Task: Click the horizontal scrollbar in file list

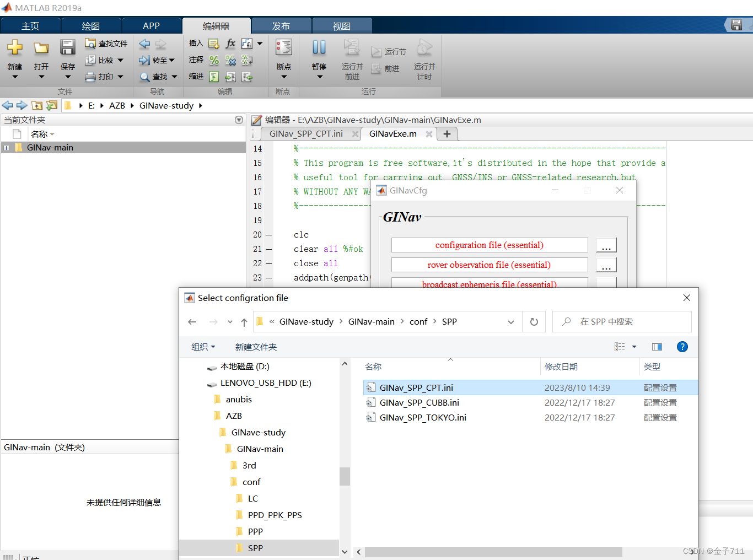Action: click(x=493, y=552)
